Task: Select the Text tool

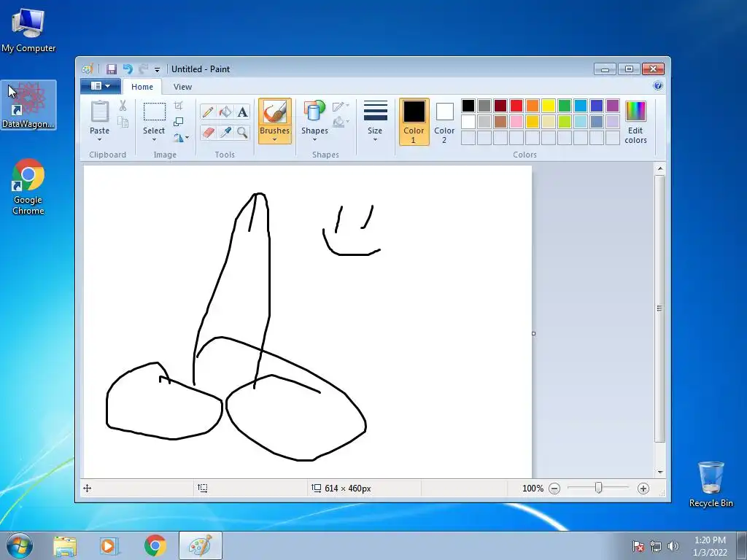Action: click(242, 112)
